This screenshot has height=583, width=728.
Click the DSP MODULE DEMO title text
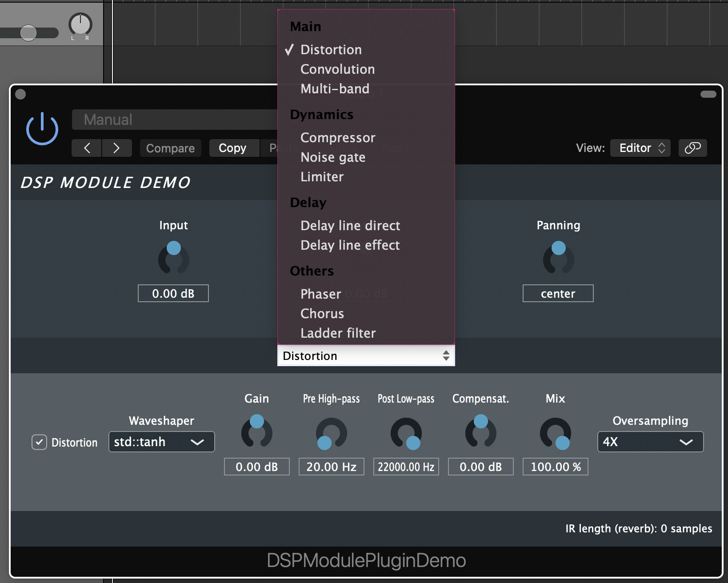[105, 182]
